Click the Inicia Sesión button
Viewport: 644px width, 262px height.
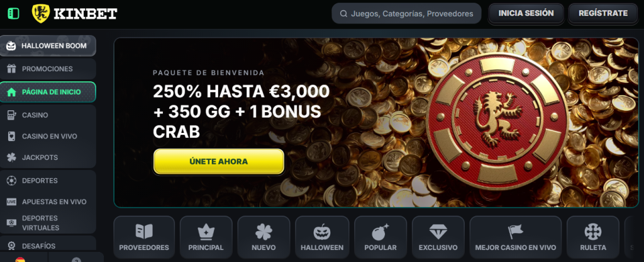tap(526, 14)
